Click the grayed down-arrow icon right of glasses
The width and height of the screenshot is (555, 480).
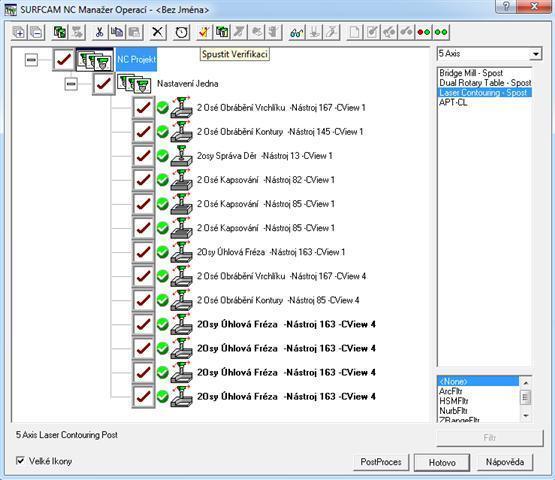pos(314,32)
